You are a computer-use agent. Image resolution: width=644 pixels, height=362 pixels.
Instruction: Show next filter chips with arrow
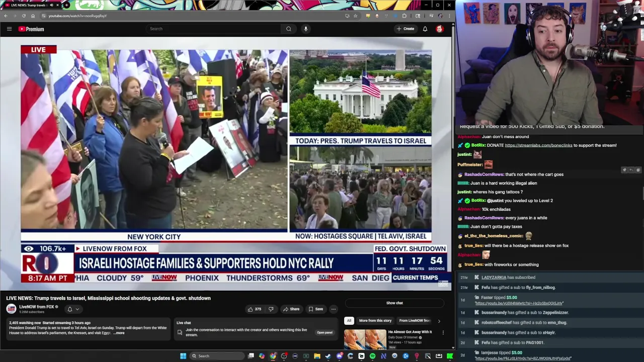439,321
